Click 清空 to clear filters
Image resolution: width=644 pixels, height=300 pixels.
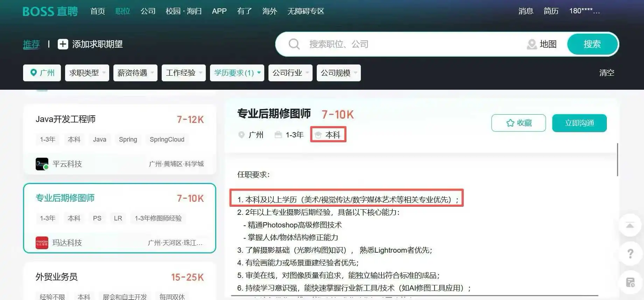click(x=607, y=73)
